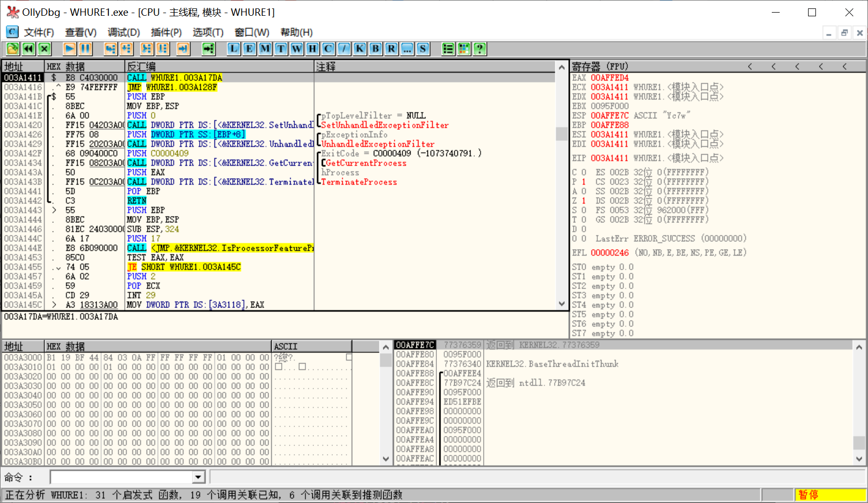
Task: Click the 注释 column header
Action: [x=435, y=67]
